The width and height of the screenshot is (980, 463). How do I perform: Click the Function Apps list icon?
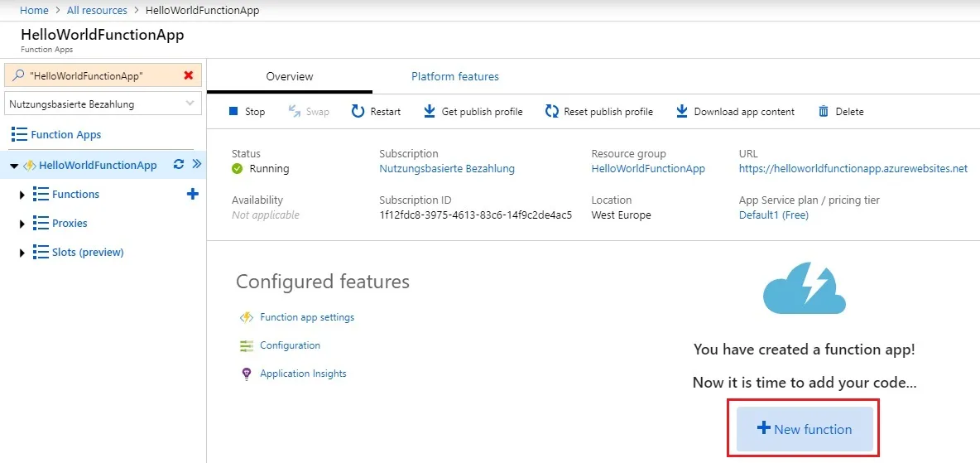click(19, 134)
